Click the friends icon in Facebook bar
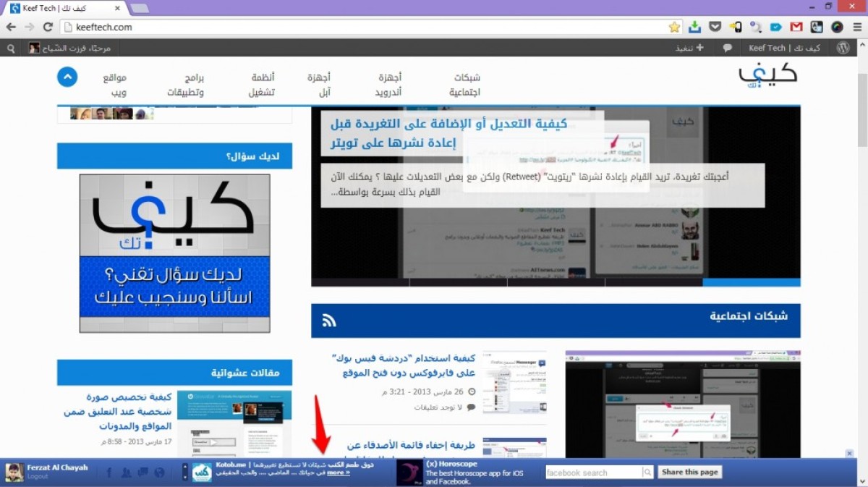 coord(127,473)
